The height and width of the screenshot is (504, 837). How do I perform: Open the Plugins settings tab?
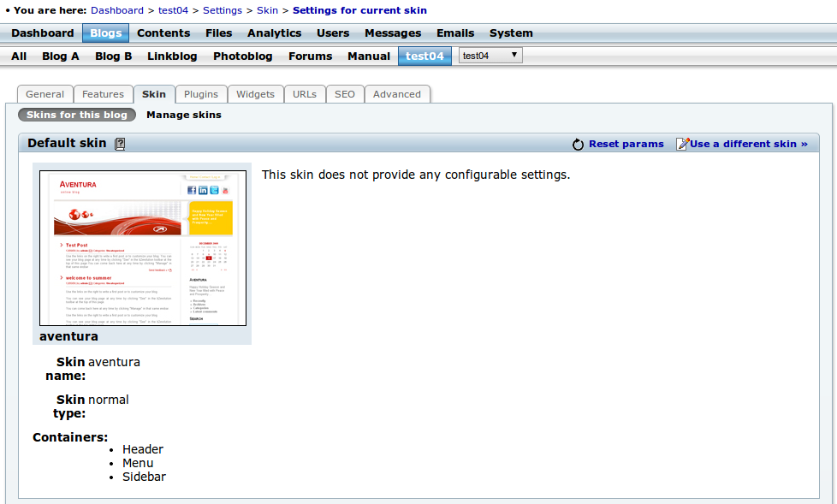201,94
